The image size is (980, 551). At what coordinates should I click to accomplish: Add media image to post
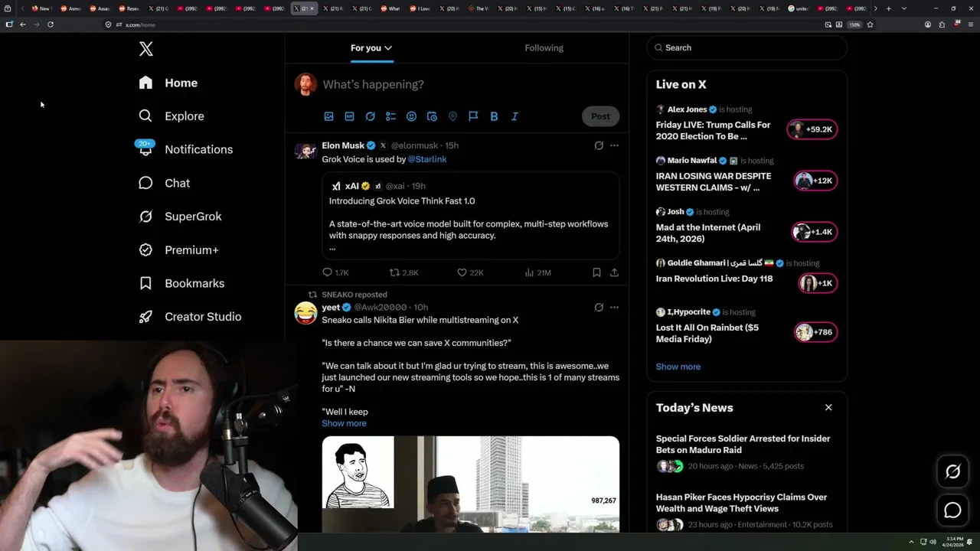coord(328,116)
